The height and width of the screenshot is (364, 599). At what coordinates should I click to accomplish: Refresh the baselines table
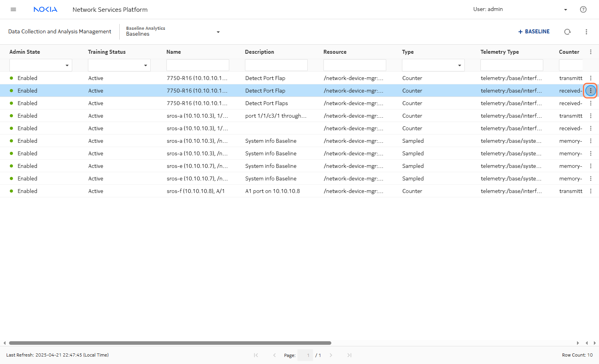coord(567,32)
